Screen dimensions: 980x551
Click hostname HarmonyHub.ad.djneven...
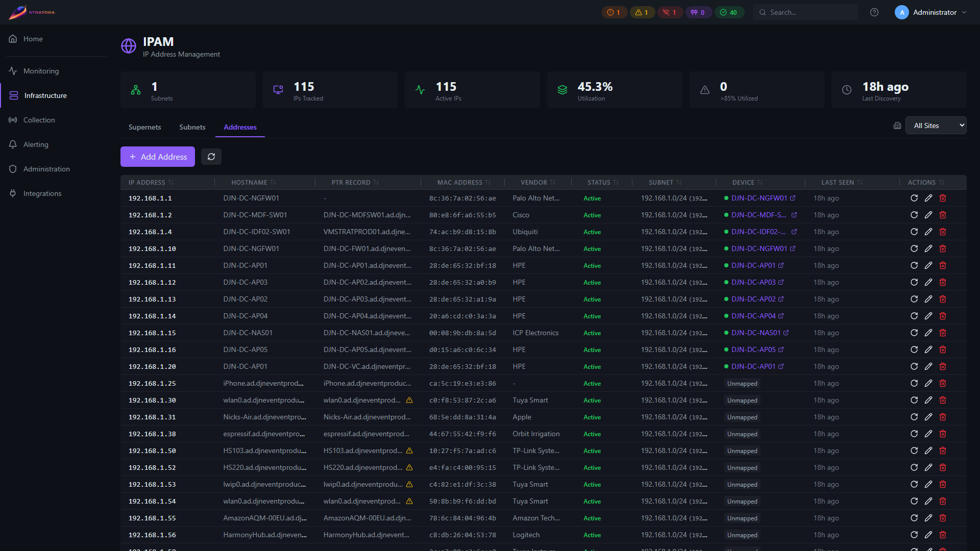coord(265,535)
